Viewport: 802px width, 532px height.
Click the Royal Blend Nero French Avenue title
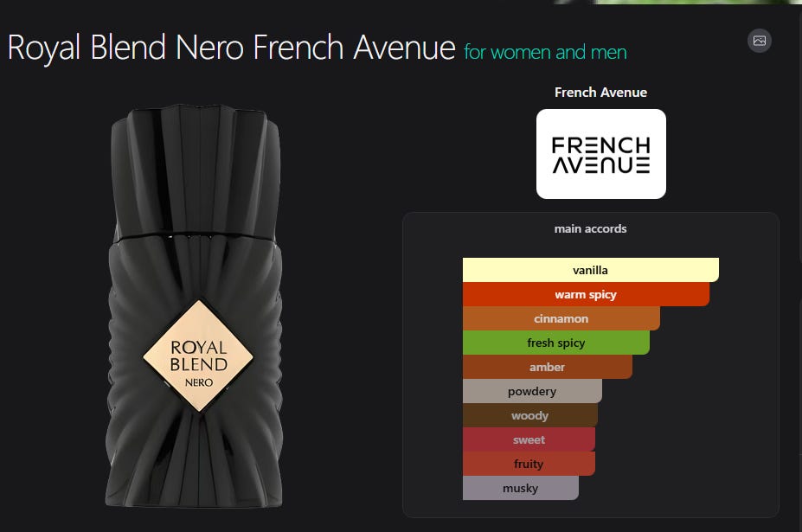pyautogui.click(x=231, y=48)
